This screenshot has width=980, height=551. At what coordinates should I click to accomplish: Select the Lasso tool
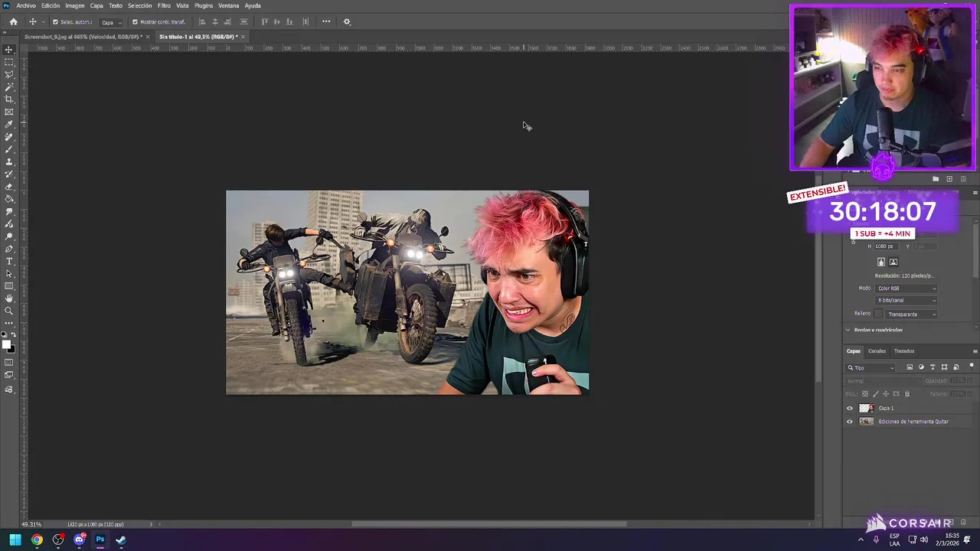[x=9, y=74]
